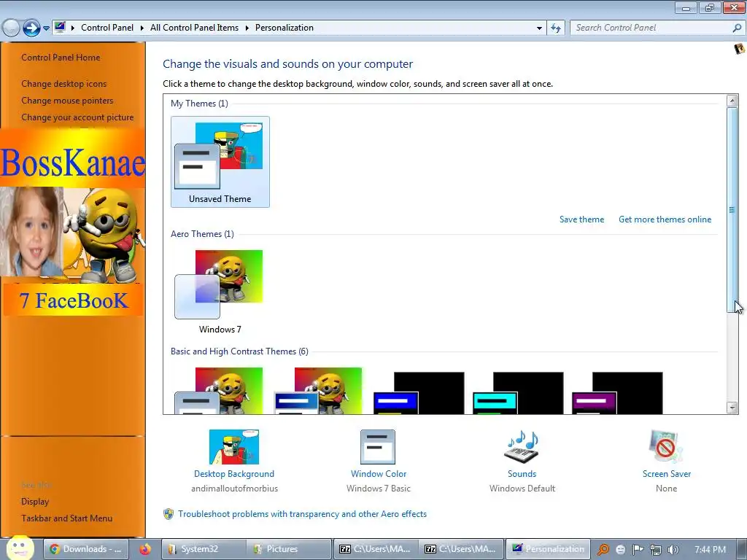
Task: Go to Control Panel Home
Action: point(61,58)
